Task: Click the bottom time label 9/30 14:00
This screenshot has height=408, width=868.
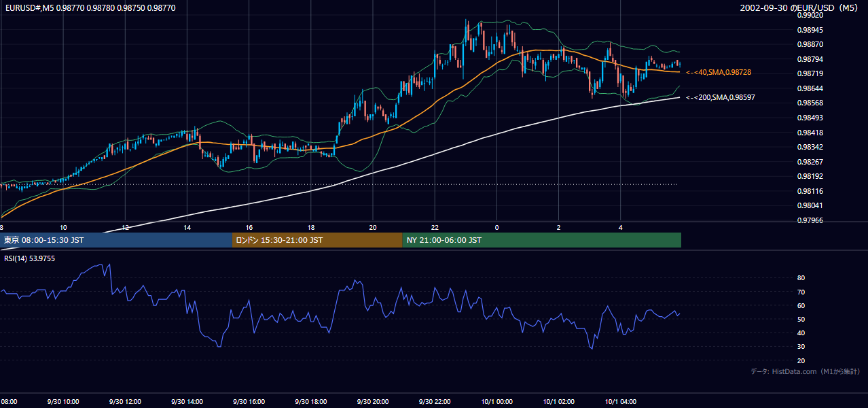Action: click(187, 401)
